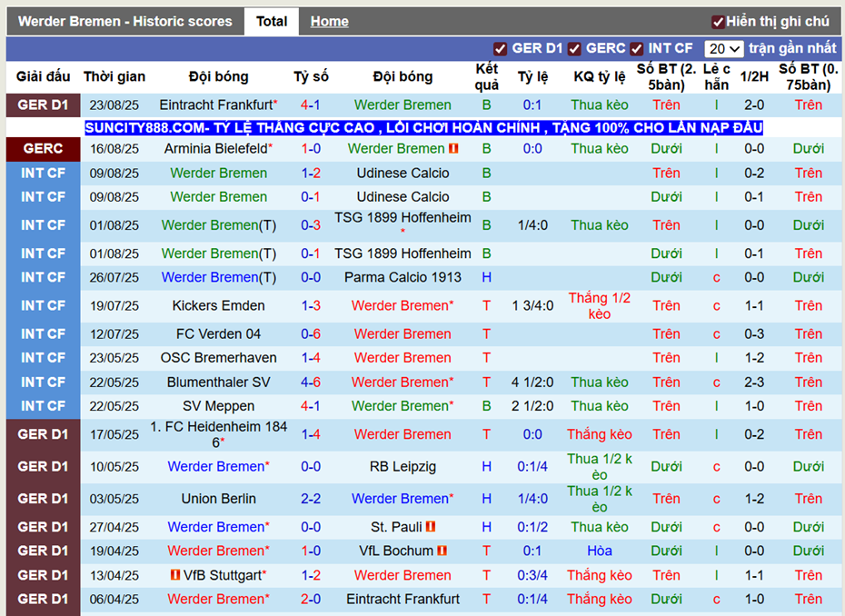The image size is (845, 616).
Task: Click the Thời gian column header
Action: (x=114, y=76)
